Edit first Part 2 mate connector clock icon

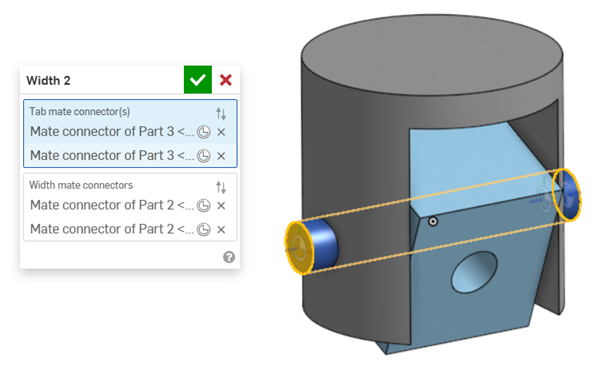click(x=204, y=205)
